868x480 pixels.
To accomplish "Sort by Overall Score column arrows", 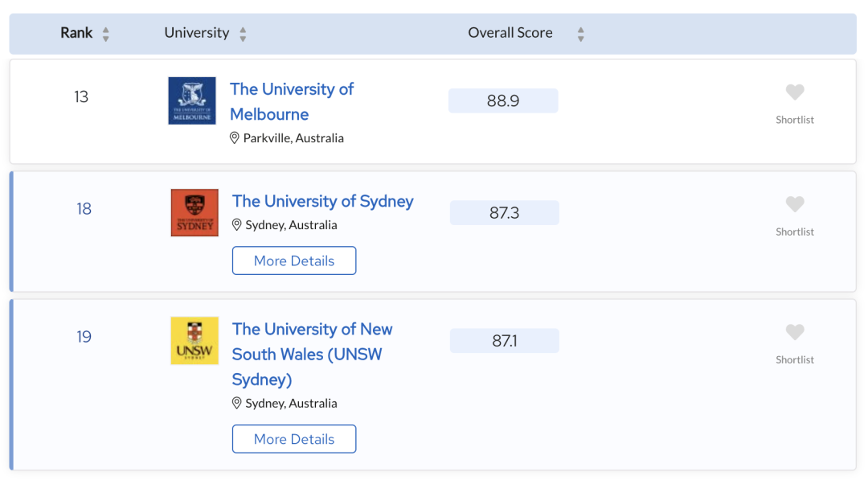I will coord(581,35).
